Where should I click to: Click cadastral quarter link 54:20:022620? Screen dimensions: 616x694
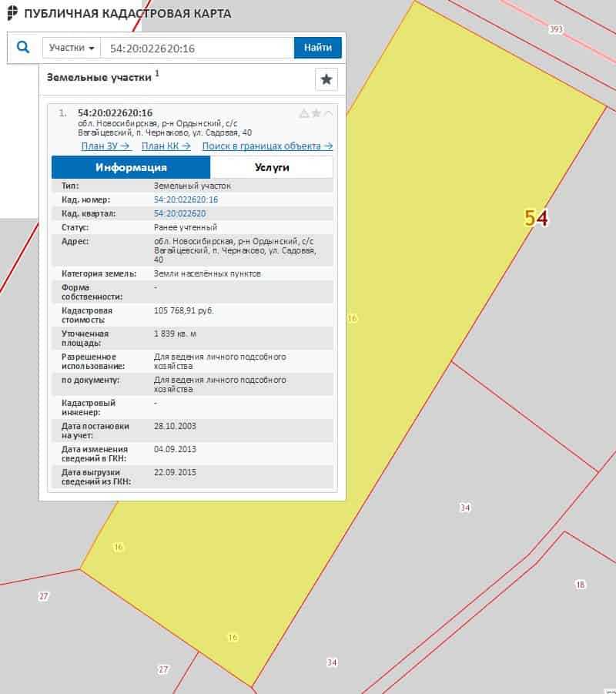point(180,213)
